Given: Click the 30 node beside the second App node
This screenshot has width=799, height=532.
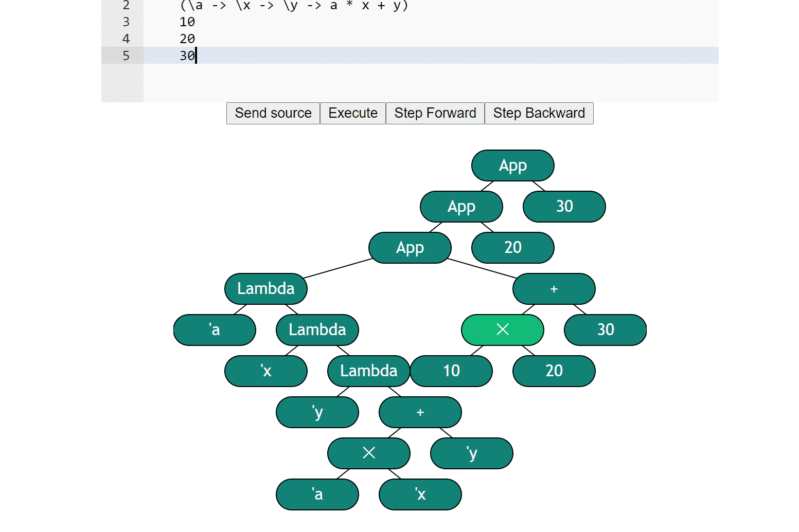Looking at the screenshot, I should (x=564, y=207).
